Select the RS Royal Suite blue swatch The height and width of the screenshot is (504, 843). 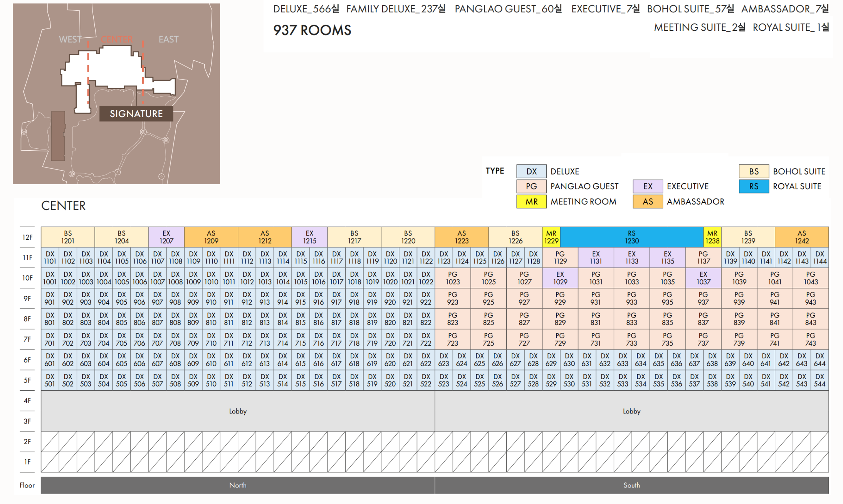[754, 186]
